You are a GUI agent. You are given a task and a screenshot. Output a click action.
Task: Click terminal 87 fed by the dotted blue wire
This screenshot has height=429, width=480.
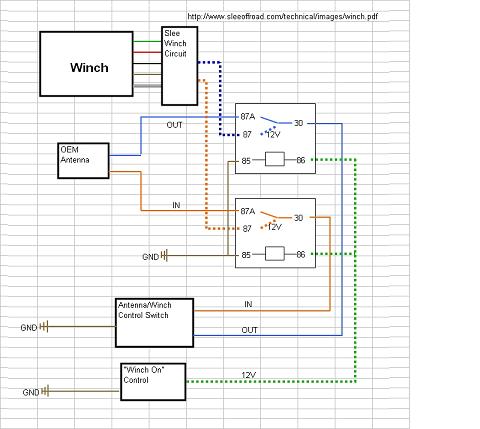pos(247,135)
